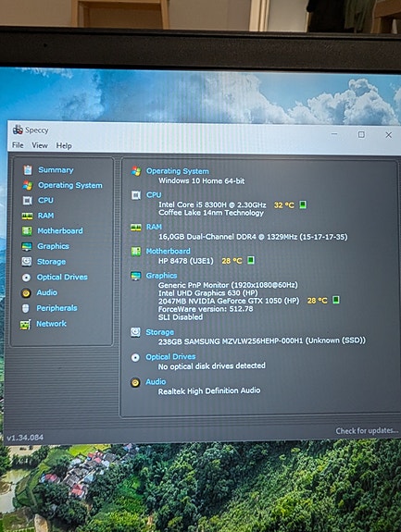401x532 pixels.
Task: Click the GTX 1050 temperature indicator icon
Action: click(336, 300)
